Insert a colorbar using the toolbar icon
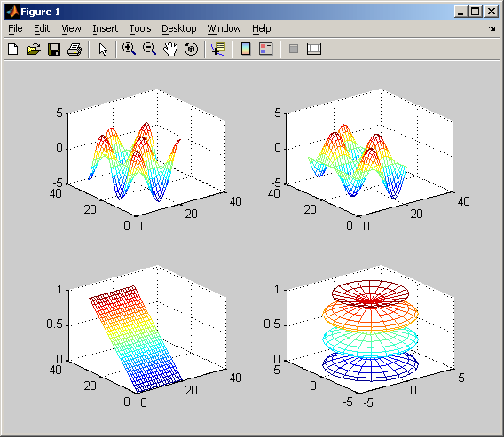The width and height of the screenshot is (504, 437). point(246,49)
